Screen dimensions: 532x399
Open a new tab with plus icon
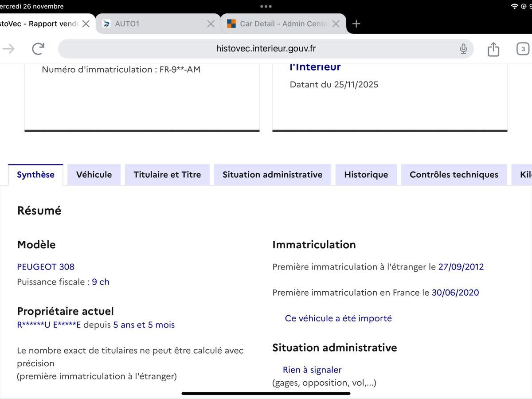(356, 24)
